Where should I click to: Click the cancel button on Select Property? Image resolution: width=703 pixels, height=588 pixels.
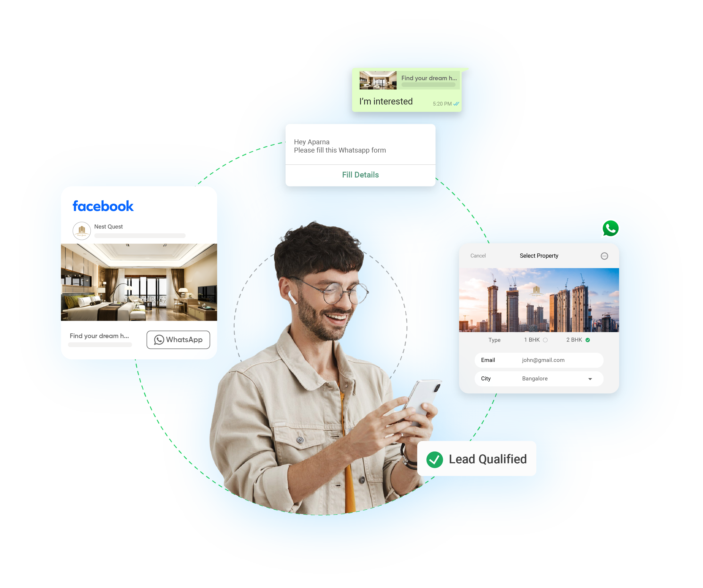pyautogui.click(x=478, y=255)
